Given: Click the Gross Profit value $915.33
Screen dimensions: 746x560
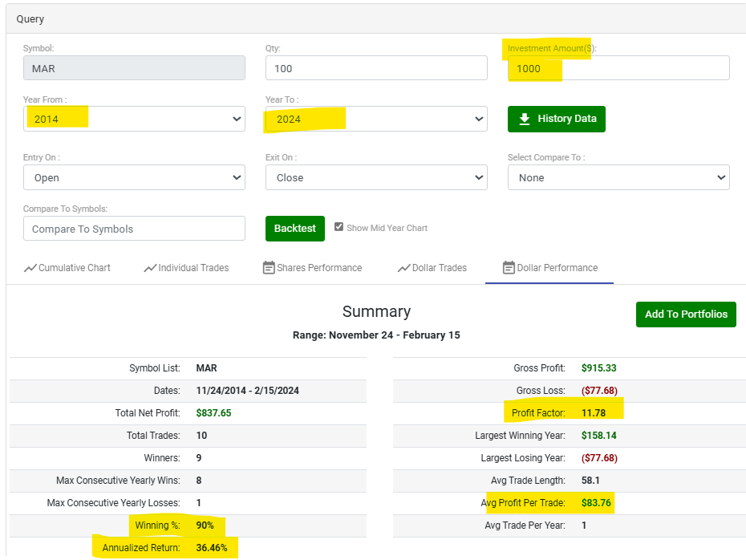Looking at the screenshot, I should pyautogui.click(x=599, y=367).
